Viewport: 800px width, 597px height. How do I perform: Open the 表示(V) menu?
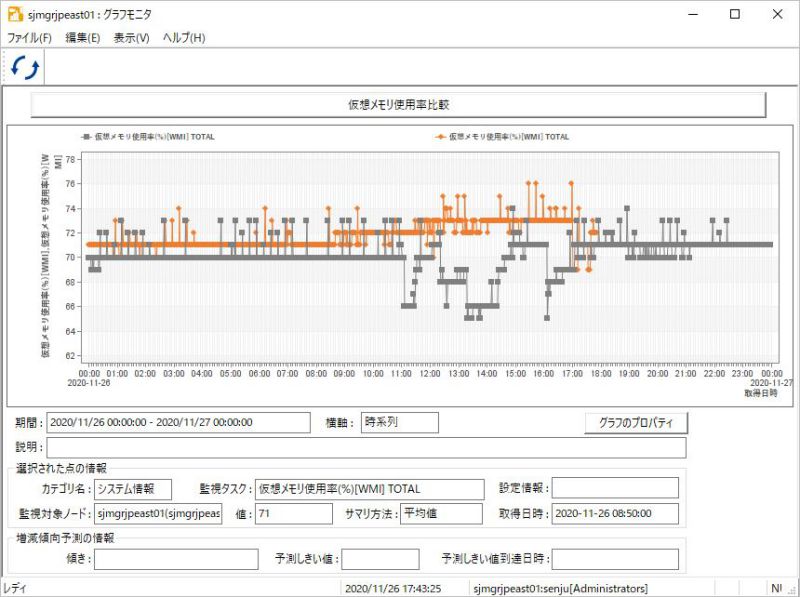[x=131, y=38]
